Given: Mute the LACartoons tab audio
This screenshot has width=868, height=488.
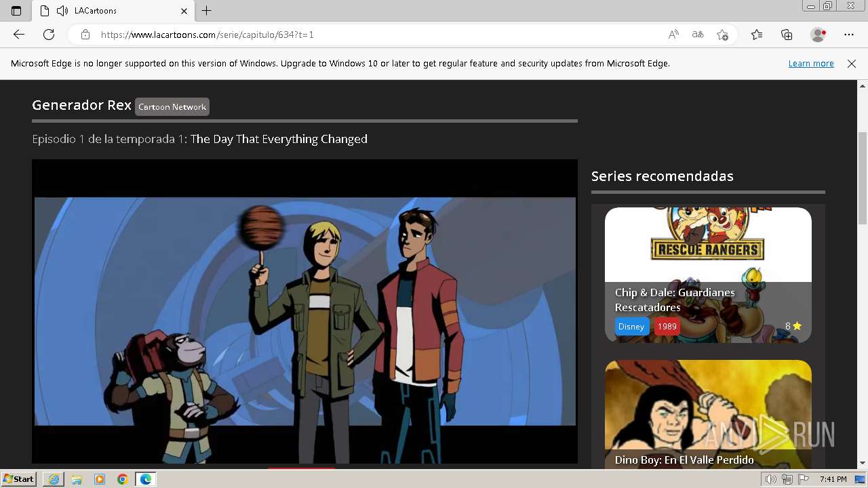Looking at the screenshot, I should point(62,11).
